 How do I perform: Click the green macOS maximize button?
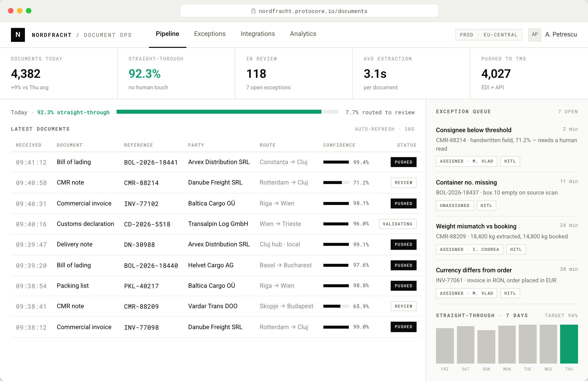pos(29,11)
